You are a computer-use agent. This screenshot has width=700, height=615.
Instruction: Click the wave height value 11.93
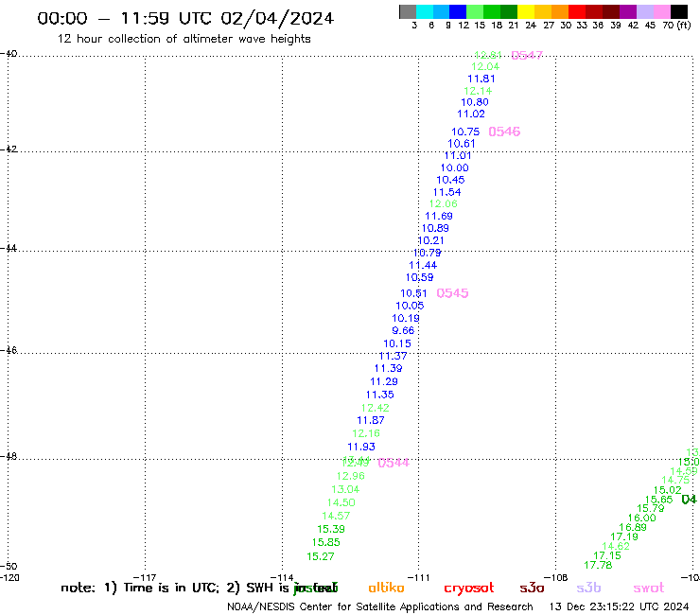click(x=361, y=447)
